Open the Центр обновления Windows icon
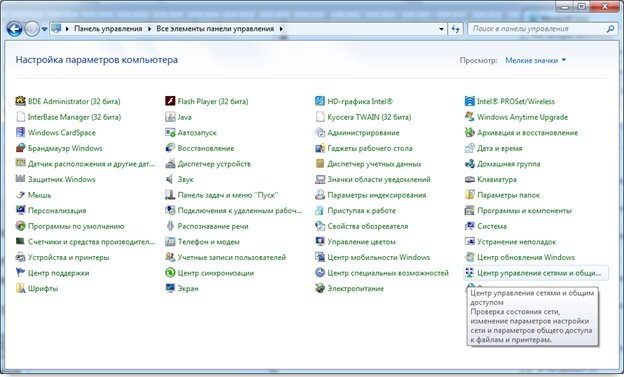Screen dimensions: 624x377 pos(470,257)
